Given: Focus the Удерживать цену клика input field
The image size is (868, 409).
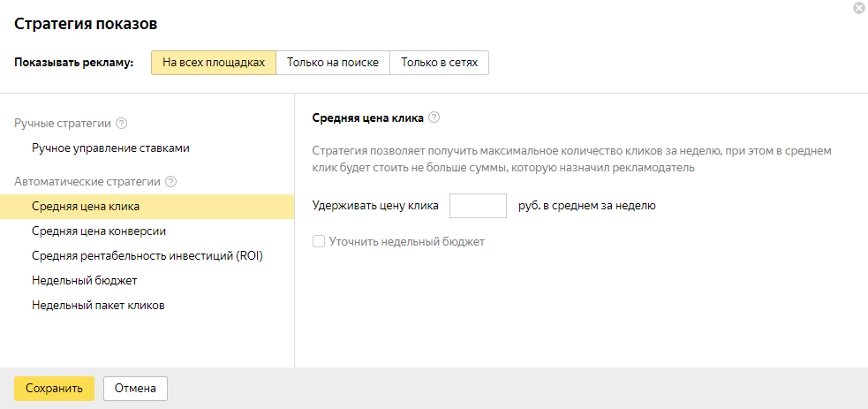Looking at the screenshot, I should (x=478, y=206).
